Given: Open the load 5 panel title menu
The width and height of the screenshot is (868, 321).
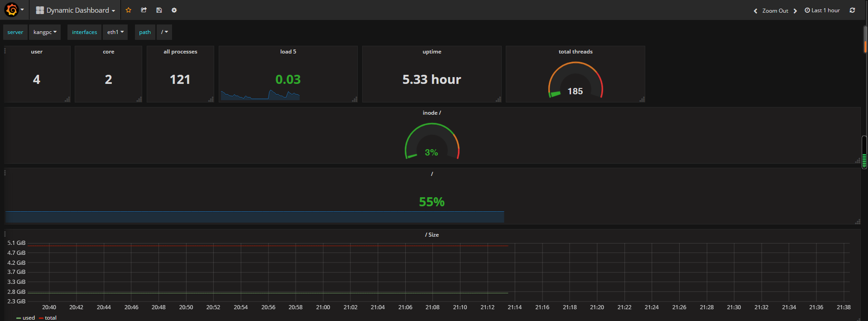Looking at the screenshot, I should pyautogui.click(x=288, y=52).
